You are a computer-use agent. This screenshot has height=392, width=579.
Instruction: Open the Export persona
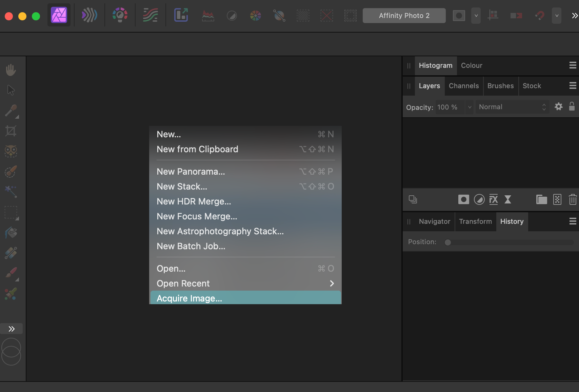tap(181, 15)
